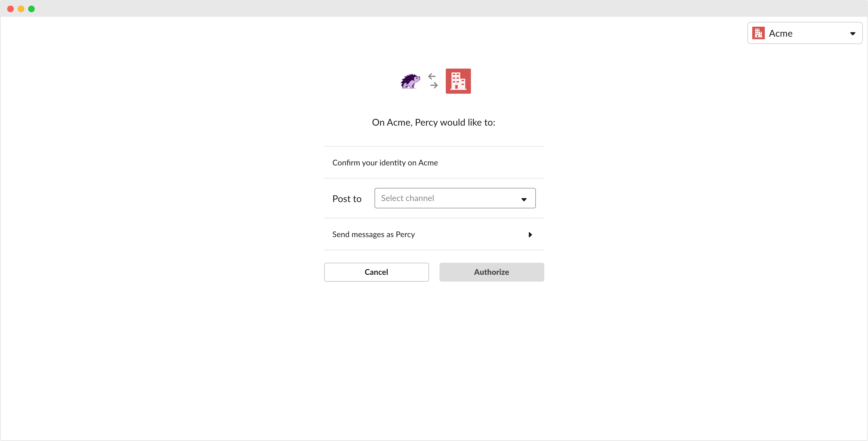Open the Select channel dropdown
The height and width of the screenshot is (441, 868).
[454, 198]
